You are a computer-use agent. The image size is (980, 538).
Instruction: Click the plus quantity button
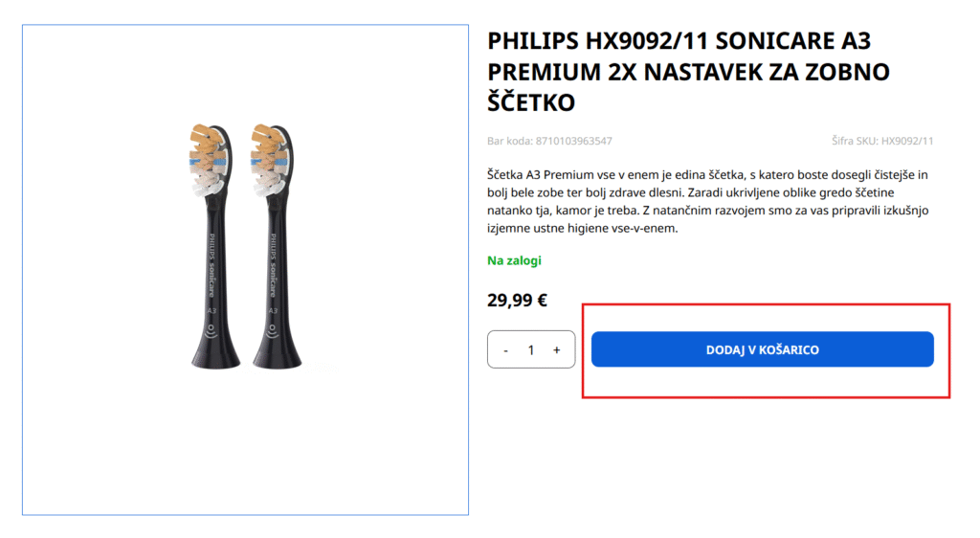click(556, 350)
